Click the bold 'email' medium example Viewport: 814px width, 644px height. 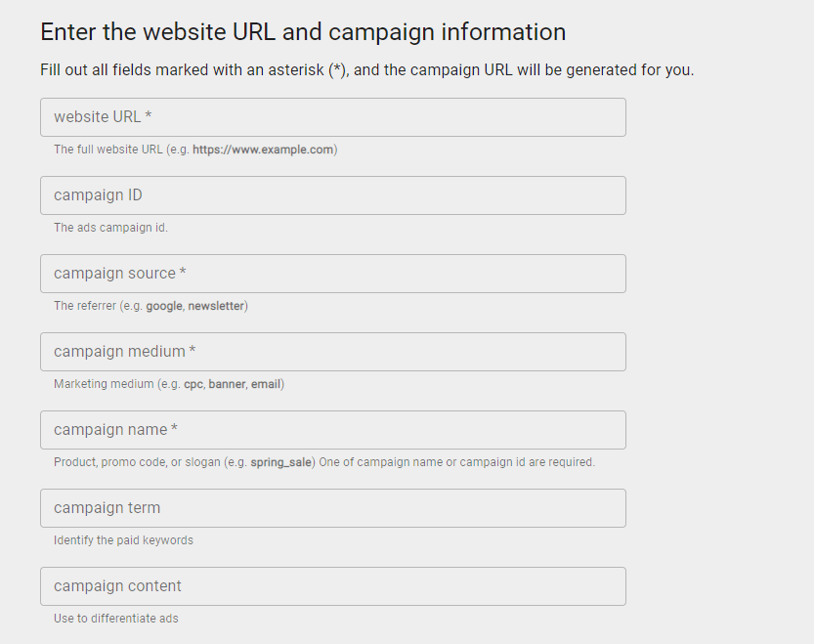(x=265, y=384)
